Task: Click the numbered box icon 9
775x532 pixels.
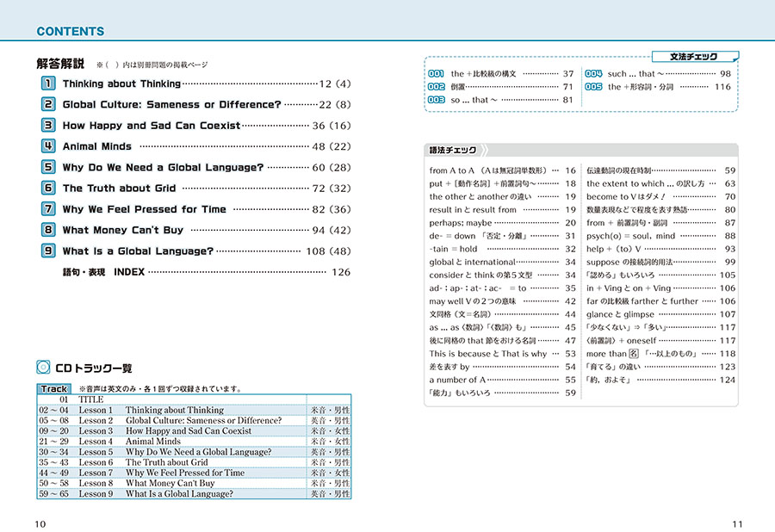Action: click(x=48, y=251)
